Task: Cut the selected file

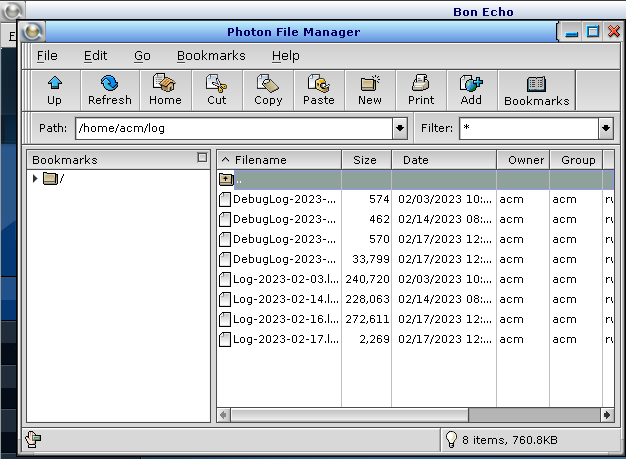Action: tap(216, 90)
